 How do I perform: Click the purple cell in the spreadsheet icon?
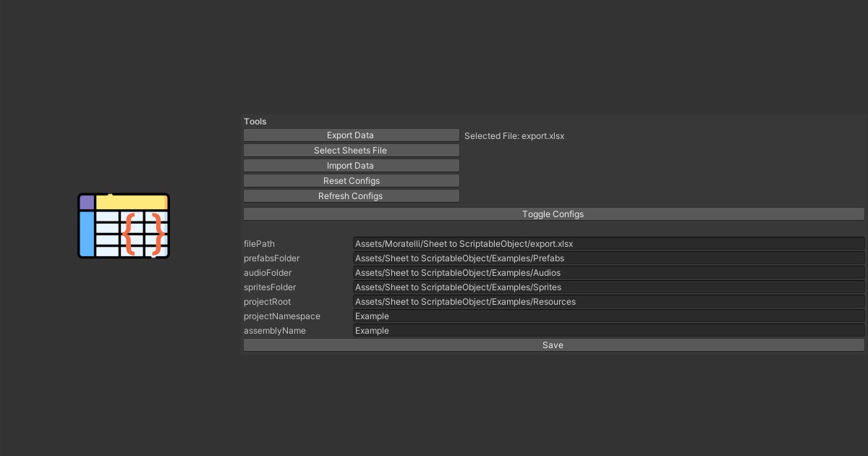coord(87,202)
